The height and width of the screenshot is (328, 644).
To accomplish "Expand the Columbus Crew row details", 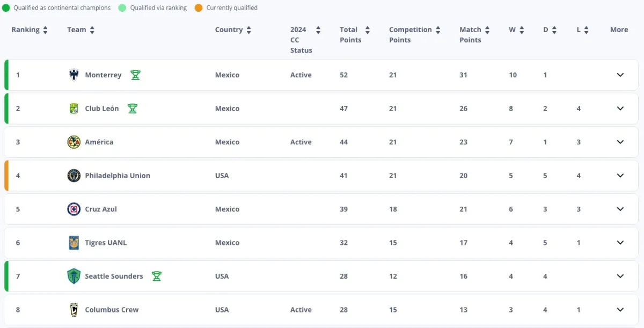I will tap(620, 310).
